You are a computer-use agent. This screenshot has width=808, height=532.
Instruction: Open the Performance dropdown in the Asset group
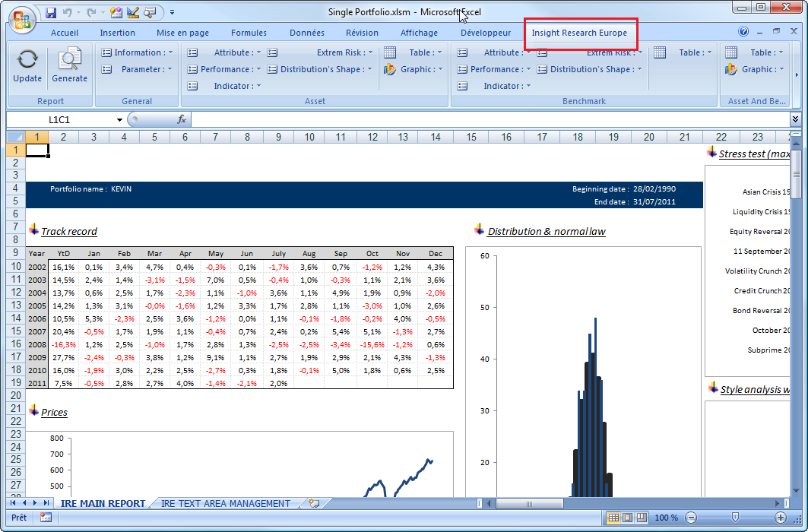(x=225, y=69)
